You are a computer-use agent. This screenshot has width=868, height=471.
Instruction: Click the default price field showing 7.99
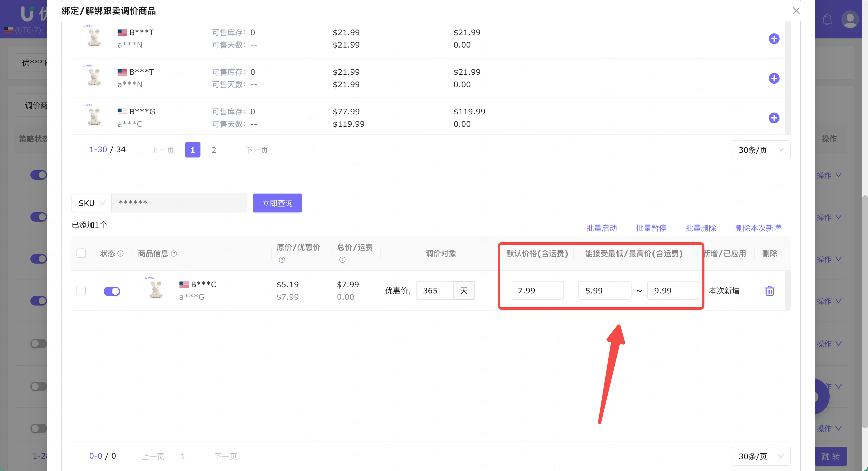[x=537, y=291]
